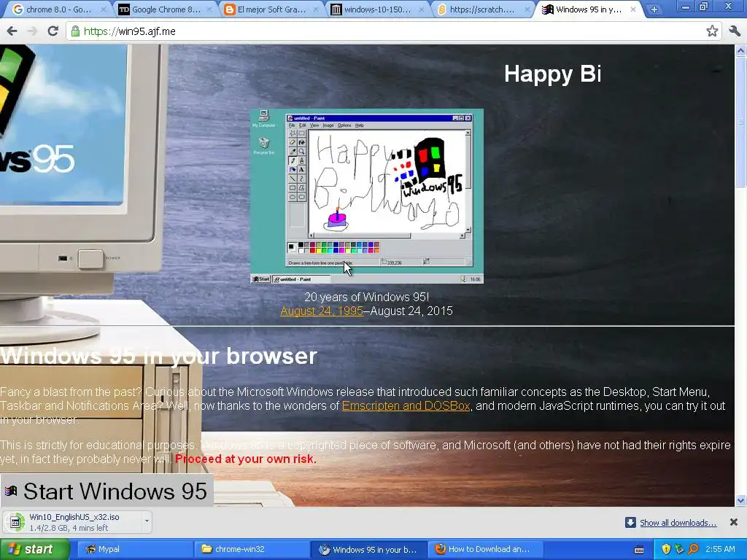Viewport: 747px width, 560px height.
Task: Switch to the 'How to Download an...' taskbar button
Action: click(484, 549)
